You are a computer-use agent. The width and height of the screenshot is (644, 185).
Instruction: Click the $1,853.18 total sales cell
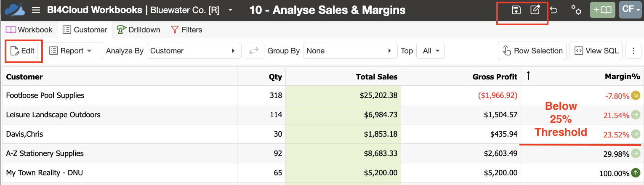point(343,134)
